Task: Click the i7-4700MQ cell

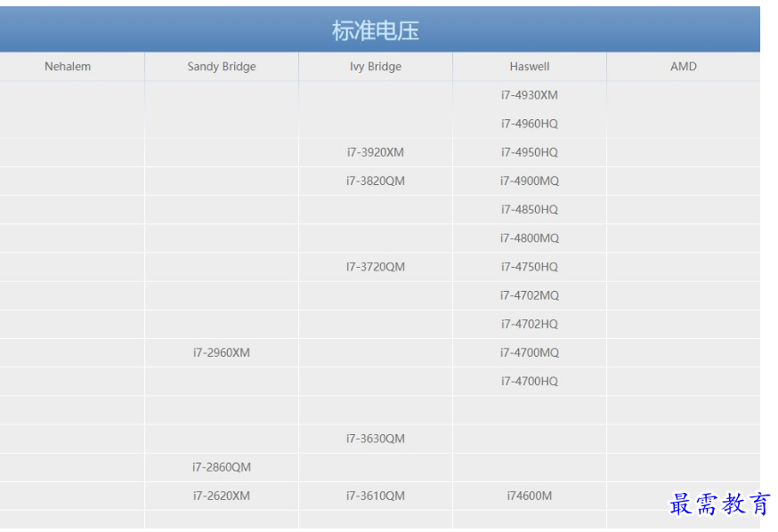Action: point(530,352)
